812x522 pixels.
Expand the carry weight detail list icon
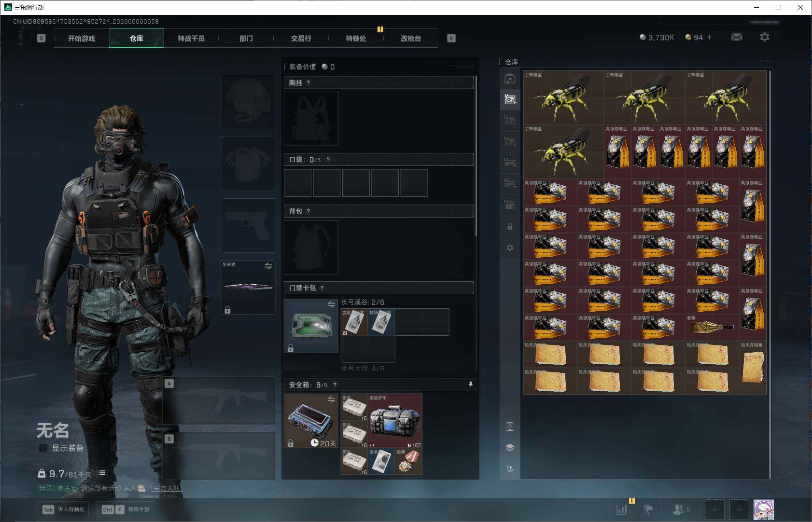[102, 473]
